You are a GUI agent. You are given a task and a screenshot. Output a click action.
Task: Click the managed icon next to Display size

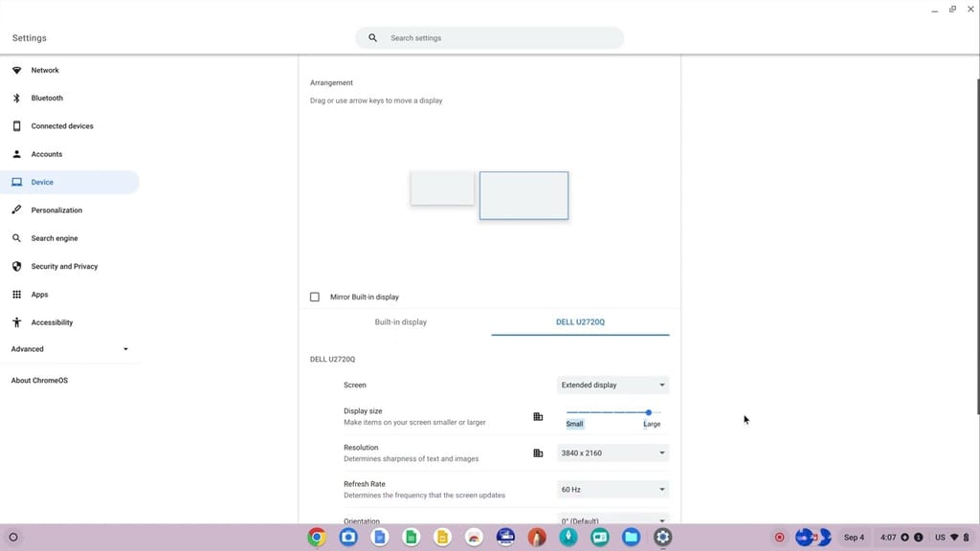pos(538,417)
